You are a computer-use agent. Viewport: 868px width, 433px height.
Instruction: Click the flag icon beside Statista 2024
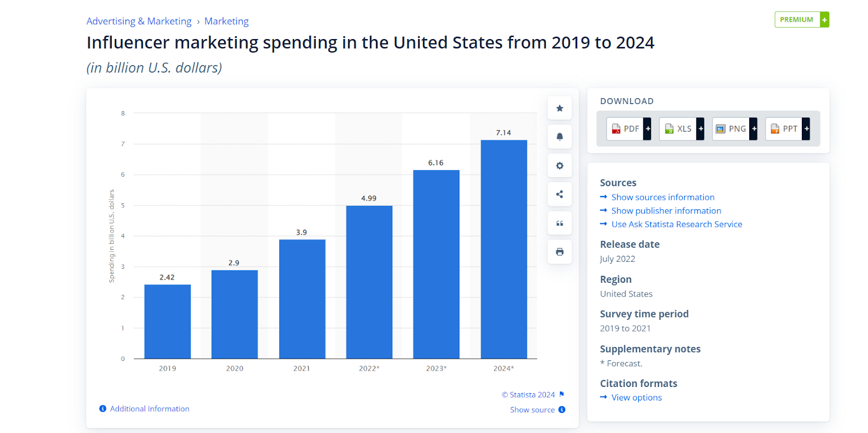[x=562, y=394]
